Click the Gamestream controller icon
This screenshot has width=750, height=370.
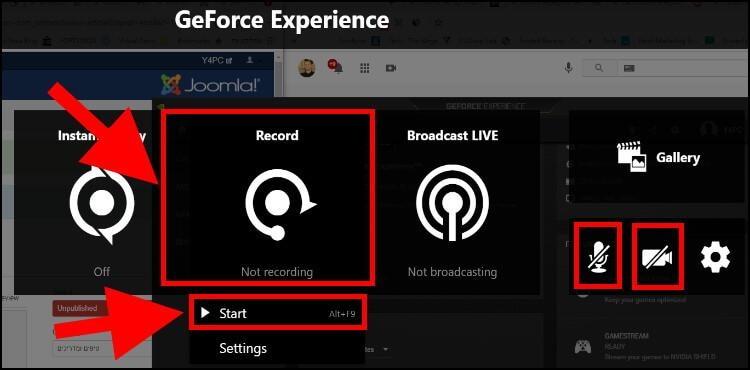[582, 346]
